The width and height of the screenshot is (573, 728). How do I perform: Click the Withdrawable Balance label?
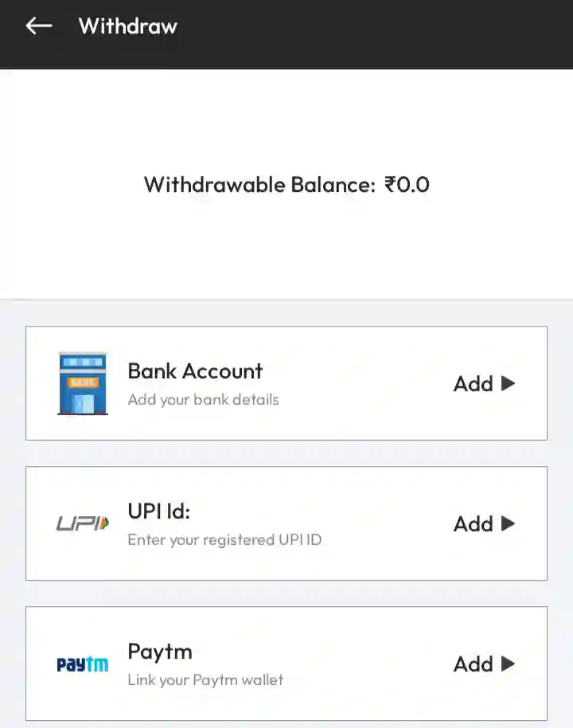(x=259, y=185)
